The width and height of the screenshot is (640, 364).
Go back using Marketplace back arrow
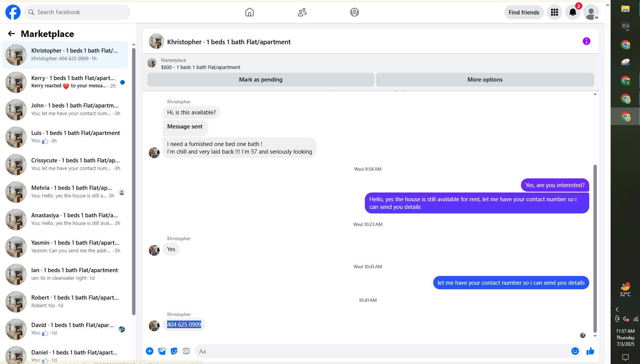pyautogui.click(x=11, y=34)
